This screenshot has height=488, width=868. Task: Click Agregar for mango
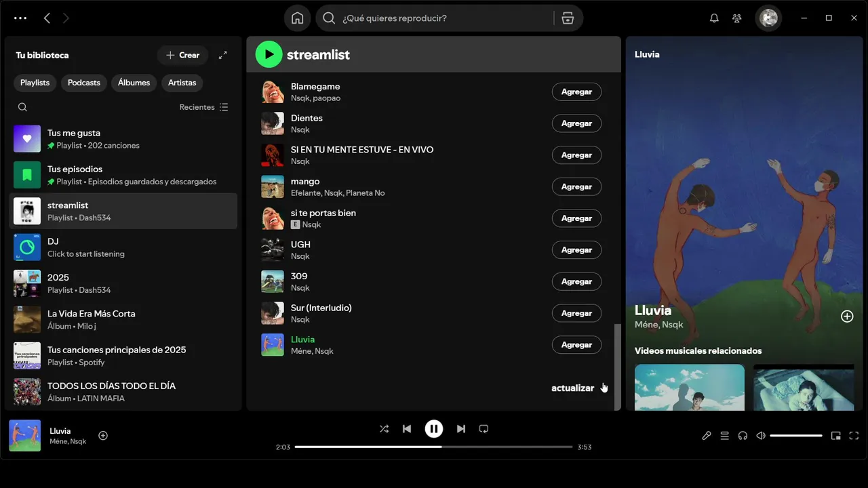(576, 186)
